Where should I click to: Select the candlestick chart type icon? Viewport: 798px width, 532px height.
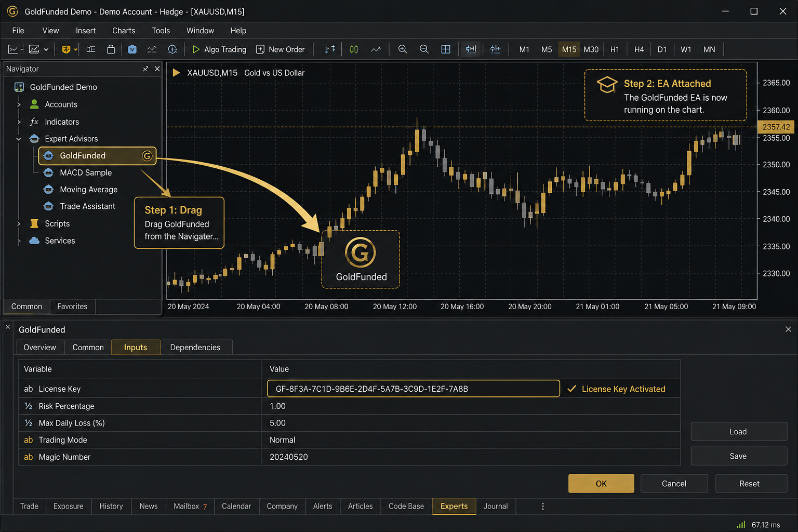coord(354,49)
